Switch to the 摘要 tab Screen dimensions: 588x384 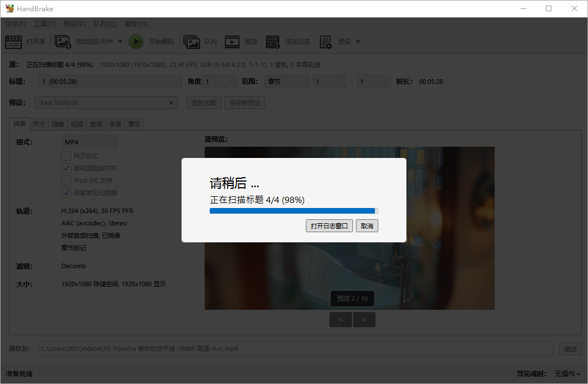(x=20, y=124)
